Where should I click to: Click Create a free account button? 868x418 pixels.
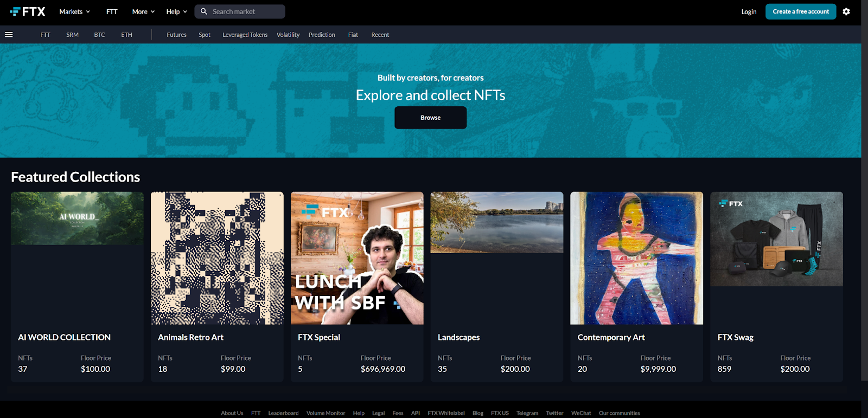tap(801, 11)
